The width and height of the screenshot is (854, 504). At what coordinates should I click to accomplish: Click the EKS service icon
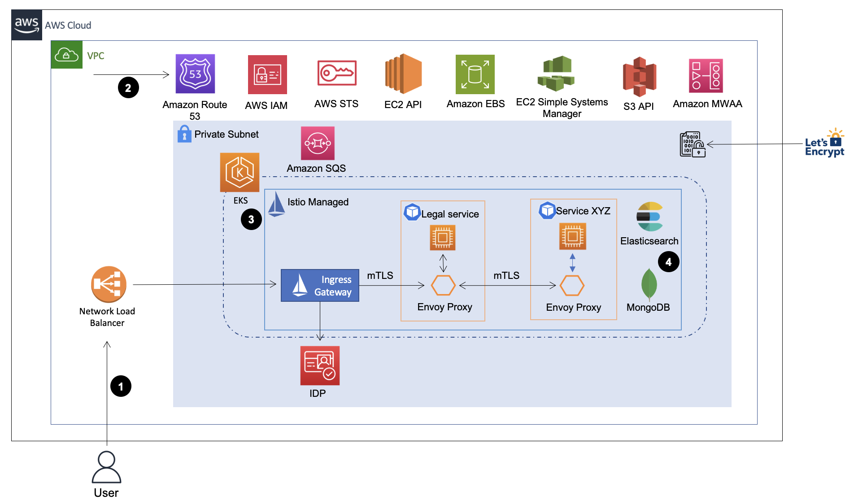(x=240, y=173)
